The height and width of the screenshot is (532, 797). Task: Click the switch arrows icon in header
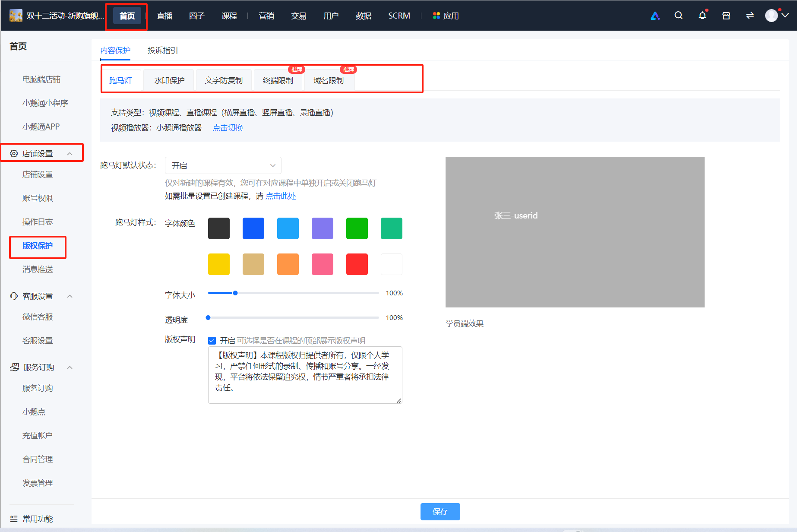[x=750, y=16]
